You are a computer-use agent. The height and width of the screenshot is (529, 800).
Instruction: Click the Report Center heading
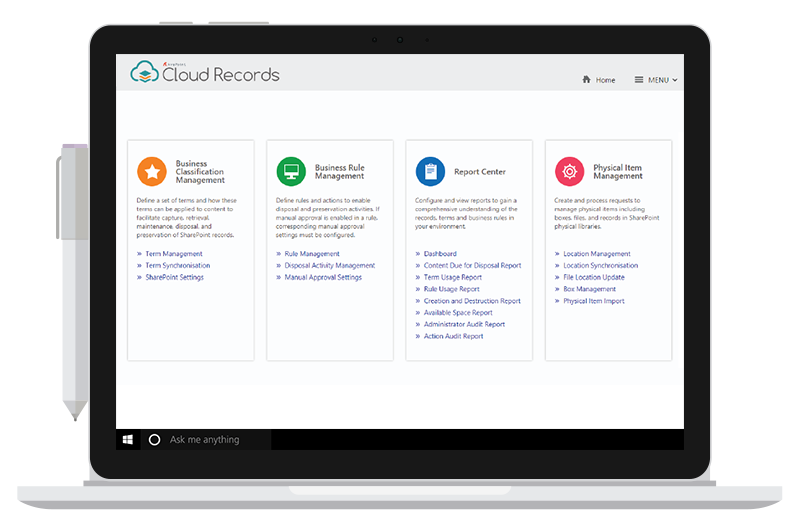pyautogui.click(x=480, y=172)
